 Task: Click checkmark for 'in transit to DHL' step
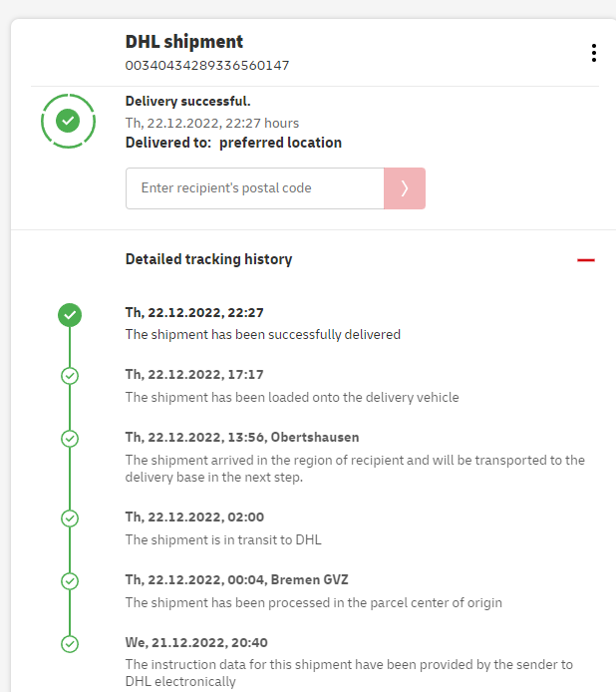70,519
